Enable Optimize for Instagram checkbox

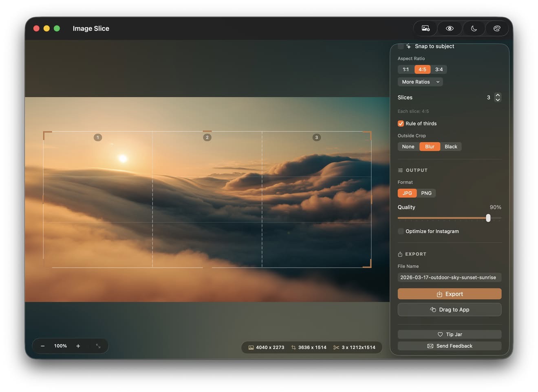click(x=401, y=231)
